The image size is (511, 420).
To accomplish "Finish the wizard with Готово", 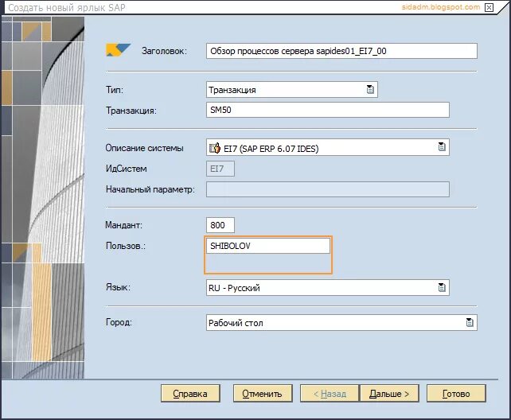I will (x=456, y=393).
